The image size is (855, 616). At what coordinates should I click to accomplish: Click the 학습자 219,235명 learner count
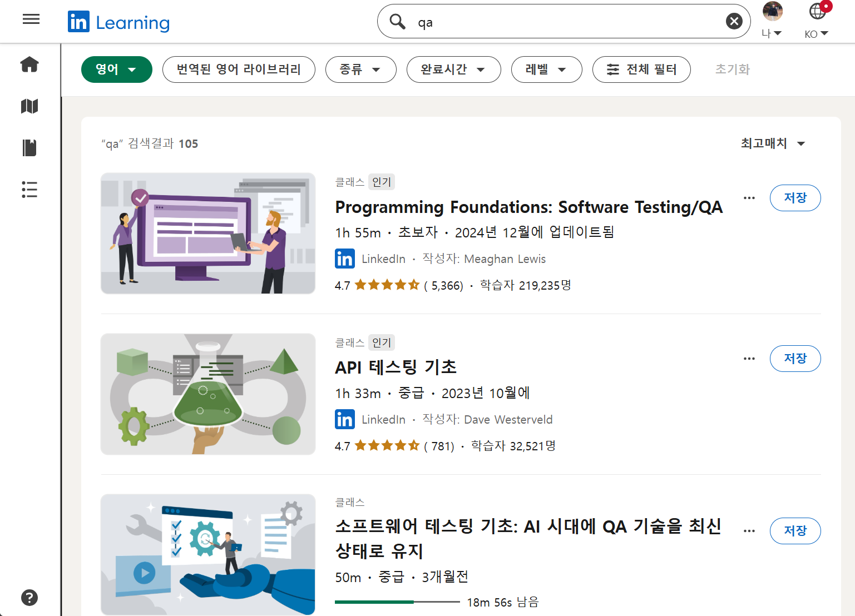coord(526,285)
